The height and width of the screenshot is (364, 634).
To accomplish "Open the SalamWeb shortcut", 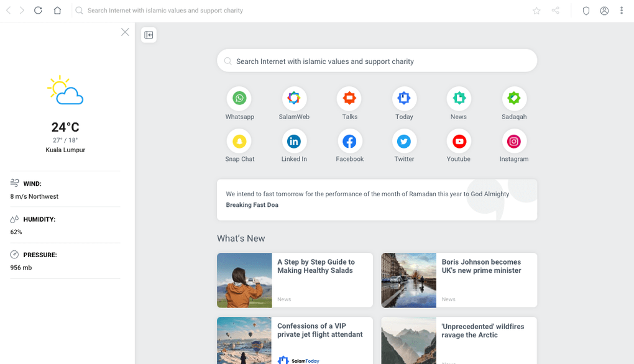I will 294,98.
